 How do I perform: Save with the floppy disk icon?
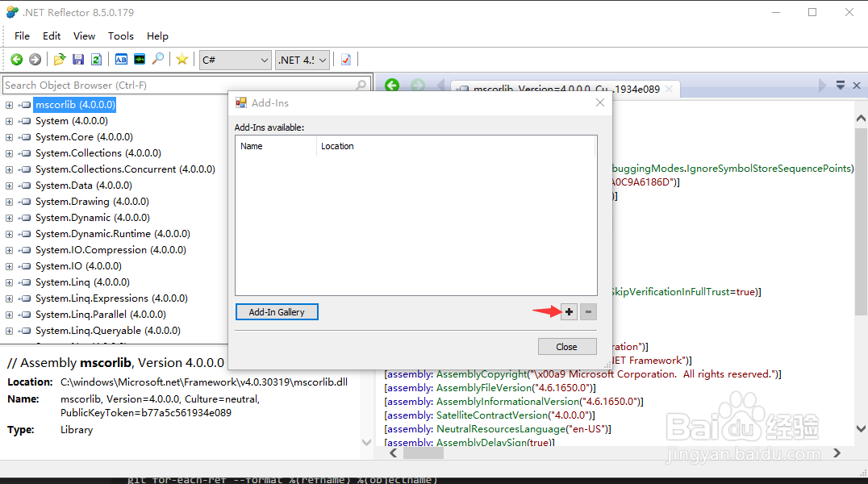78,59
